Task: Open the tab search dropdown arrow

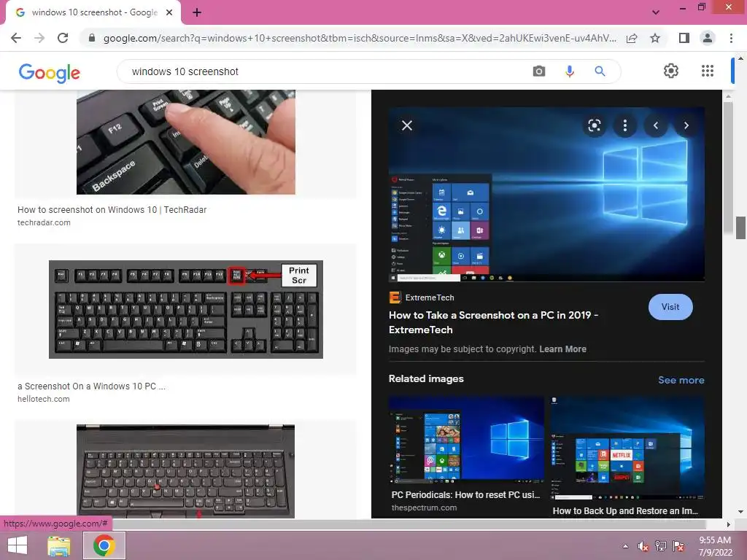Action: 656,12
